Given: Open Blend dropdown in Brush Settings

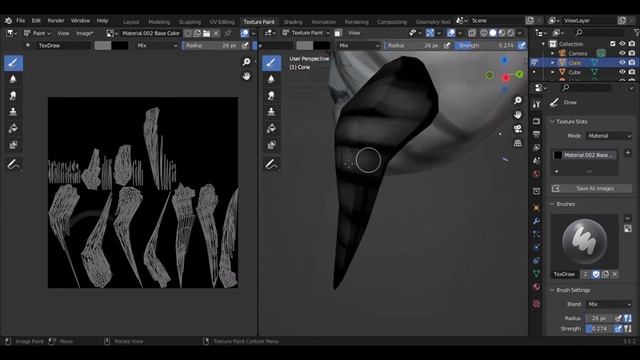Looking at the screenshot, I should click(x=609, y=304).
